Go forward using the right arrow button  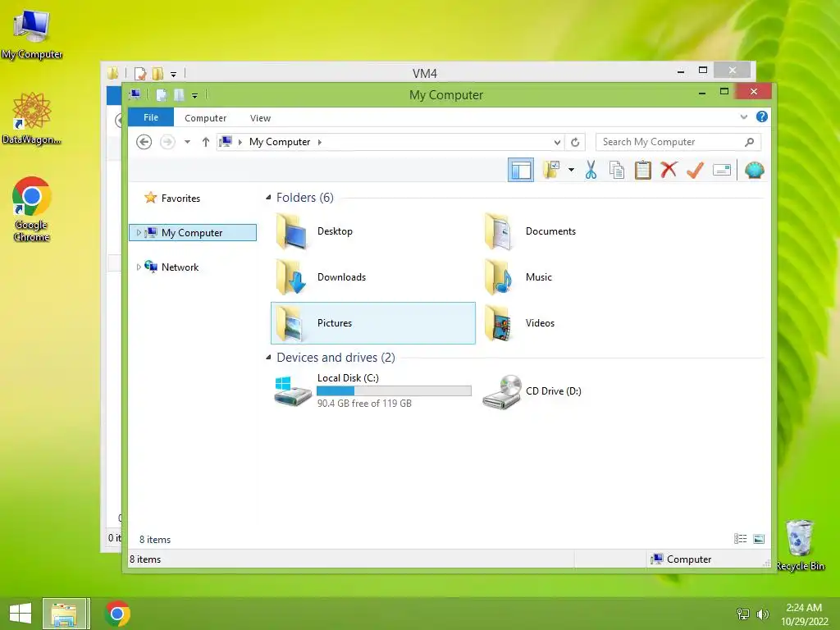click(x=167, y=142)
